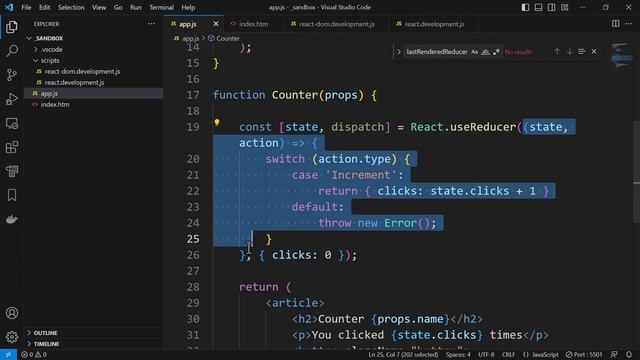The image size is (640, 360).
Task: Click the feedback icon in status bar
Action: tap(614, 355)
